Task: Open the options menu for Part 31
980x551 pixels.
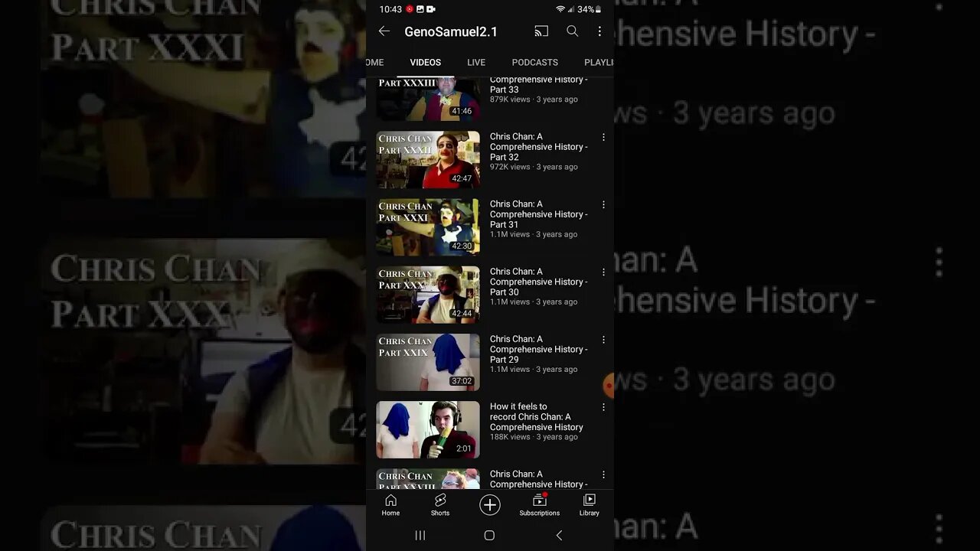Action: [603, 204]
